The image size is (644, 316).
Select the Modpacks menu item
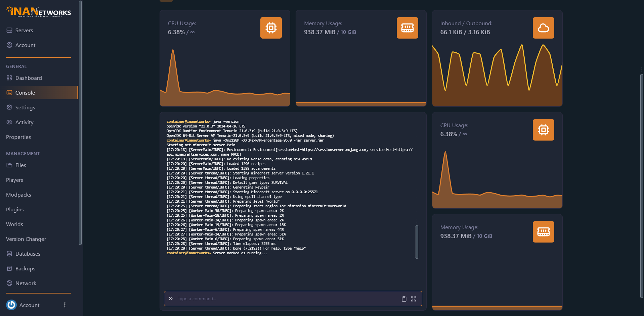18,195
